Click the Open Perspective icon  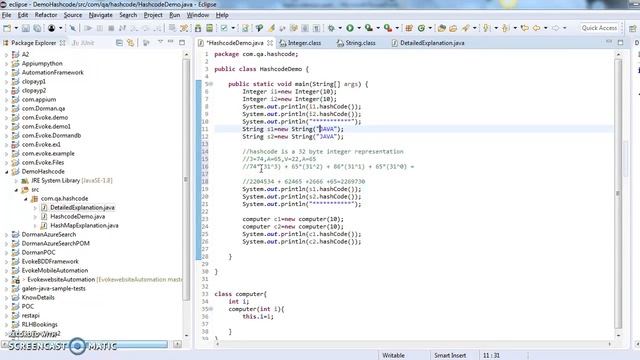[x=632, y=29]
